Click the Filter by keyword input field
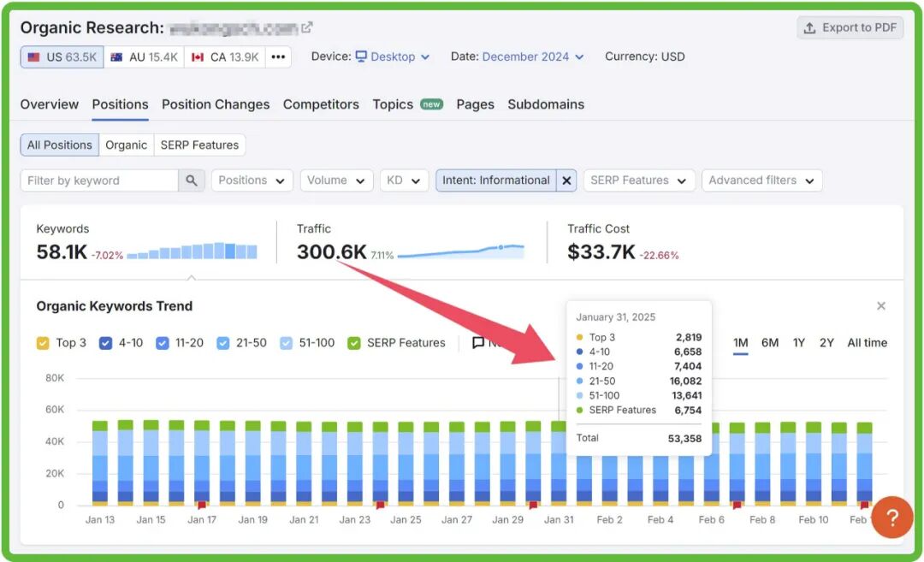Image resolution: width=924 pixels, height=562 pixels. (x=99, y=180)
